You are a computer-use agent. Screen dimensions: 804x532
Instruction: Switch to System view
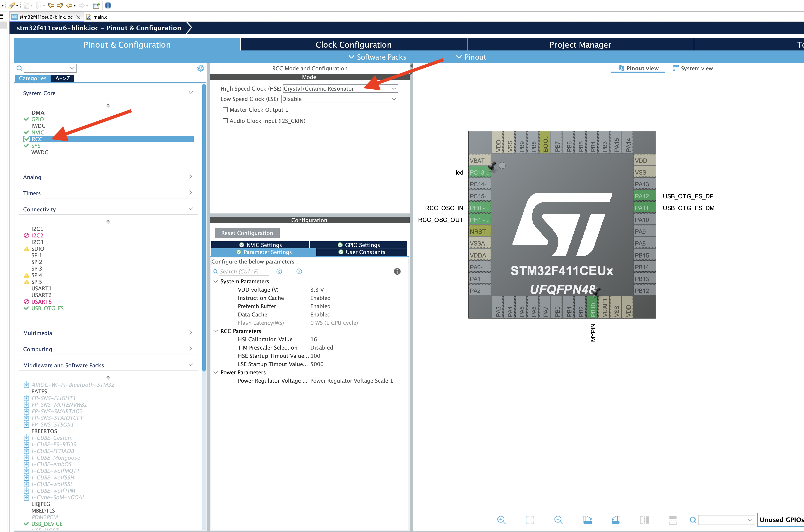693,68
